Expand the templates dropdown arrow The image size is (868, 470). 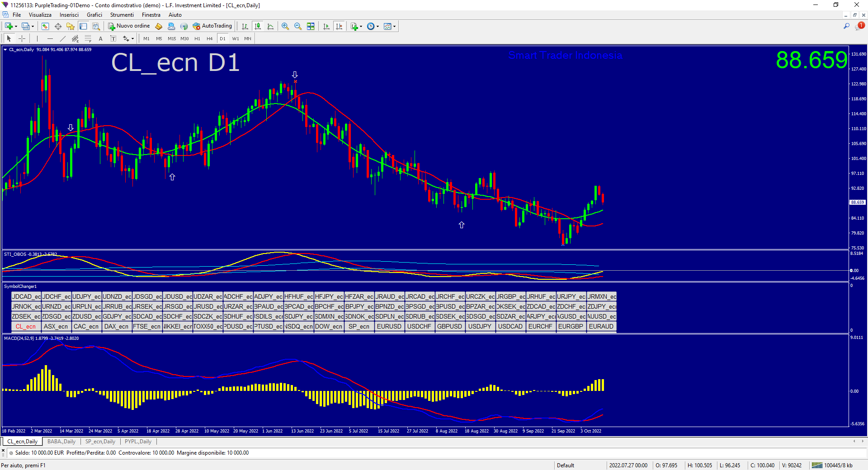pos(395,26)
